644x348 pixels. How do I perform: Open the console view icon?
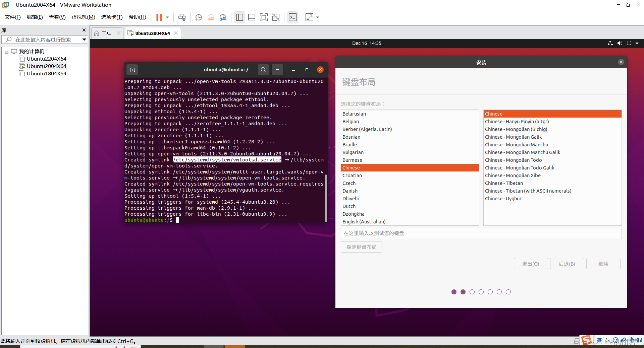point(292,17)
